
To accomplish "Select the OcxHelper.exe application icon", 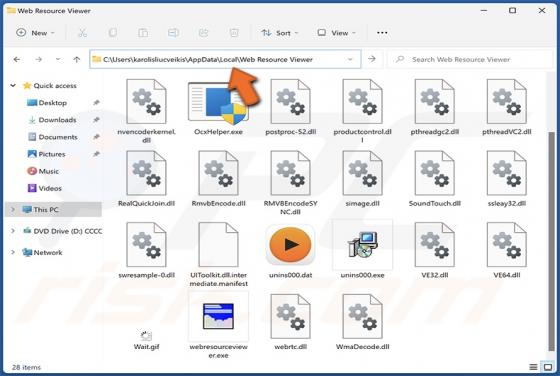I will click(218, 103).
